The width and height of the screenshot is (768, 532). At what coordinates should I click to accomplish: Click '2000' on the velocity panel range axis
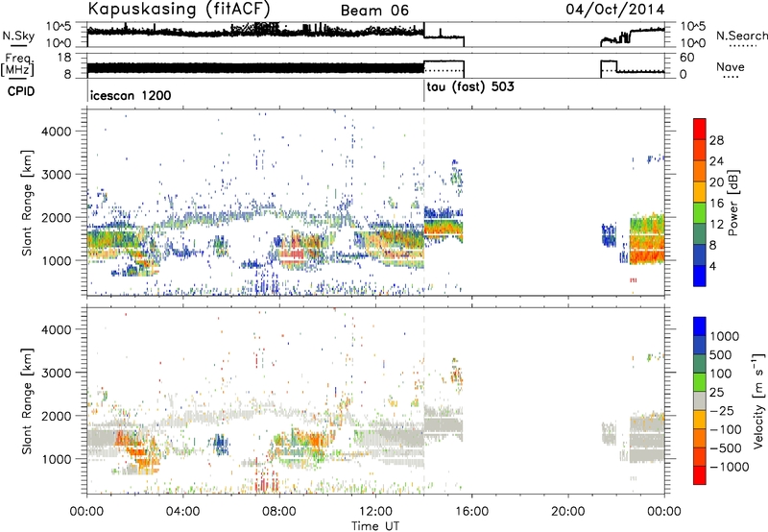click(57, 416)
